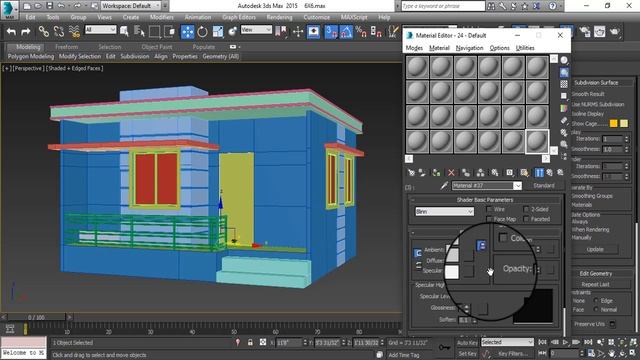Toggle the Angle Snap button
The height and width of the screenshot is (360, 640).
346,31
